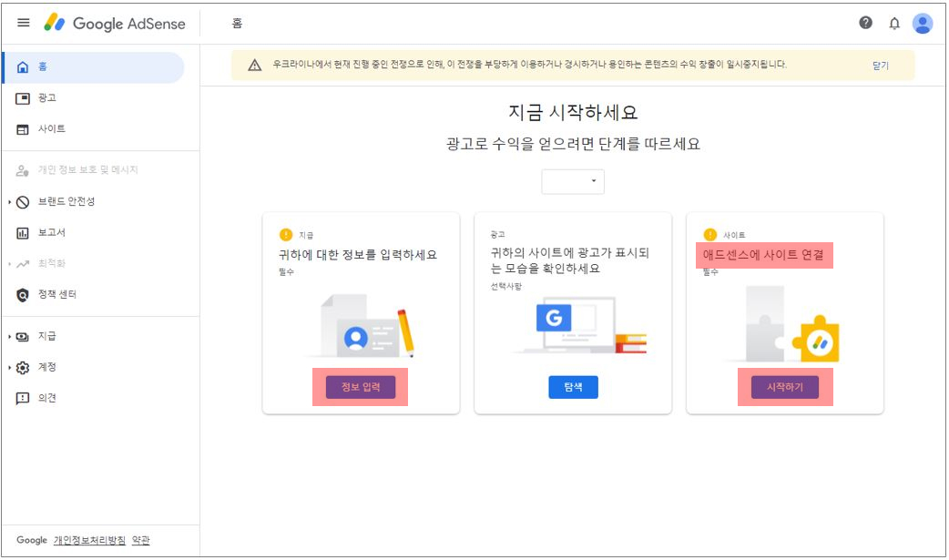The width and height of the screenshot is (949, 560).
Task: Click the 보고서 reports chart icon
Action: point(24,233)
